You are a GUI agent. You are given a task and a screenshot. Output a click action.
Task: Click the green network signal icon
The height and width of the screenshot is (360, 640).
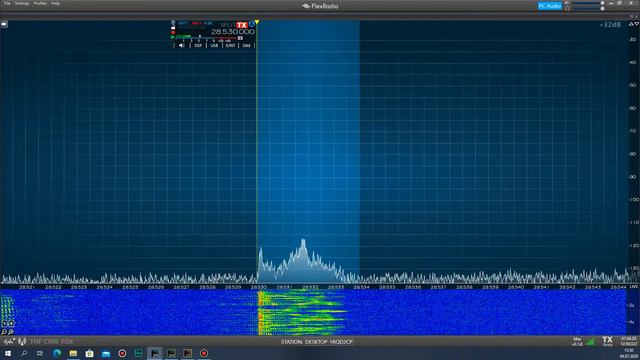click(x=590, y=341)
